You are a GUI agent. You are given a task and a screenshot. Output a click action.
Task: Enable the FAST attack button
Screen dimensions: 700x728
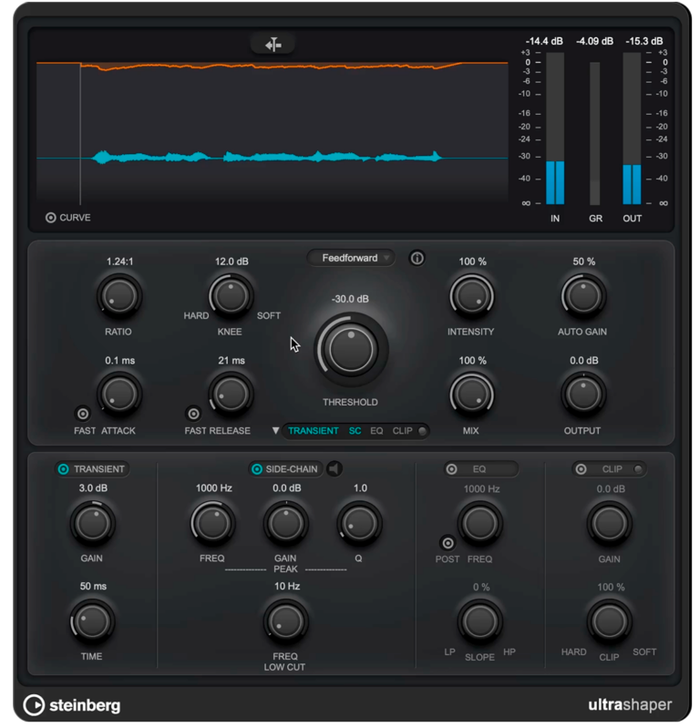tap(83, 414)
